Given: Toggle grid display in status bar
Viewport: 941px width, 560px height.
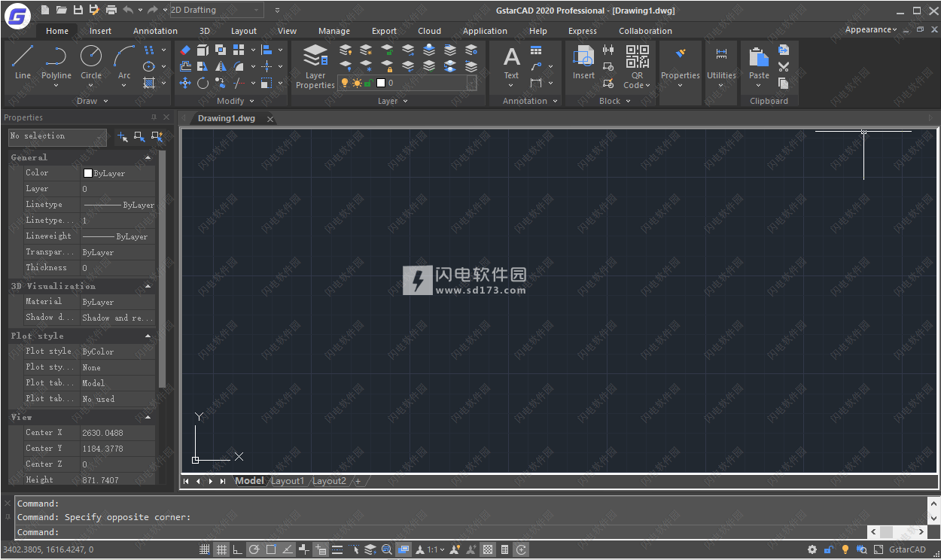Looking at the screenshot, I should (221, 549).
